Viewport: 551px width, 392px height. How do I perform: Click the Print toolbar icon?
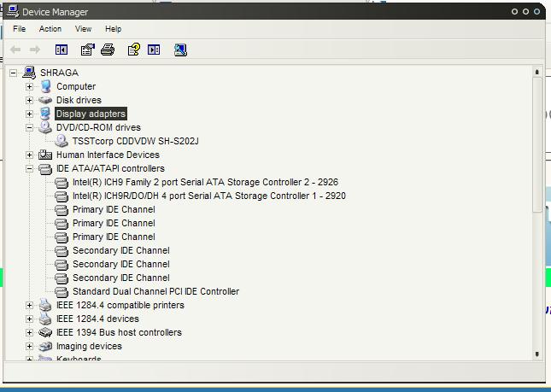point(108,50)
